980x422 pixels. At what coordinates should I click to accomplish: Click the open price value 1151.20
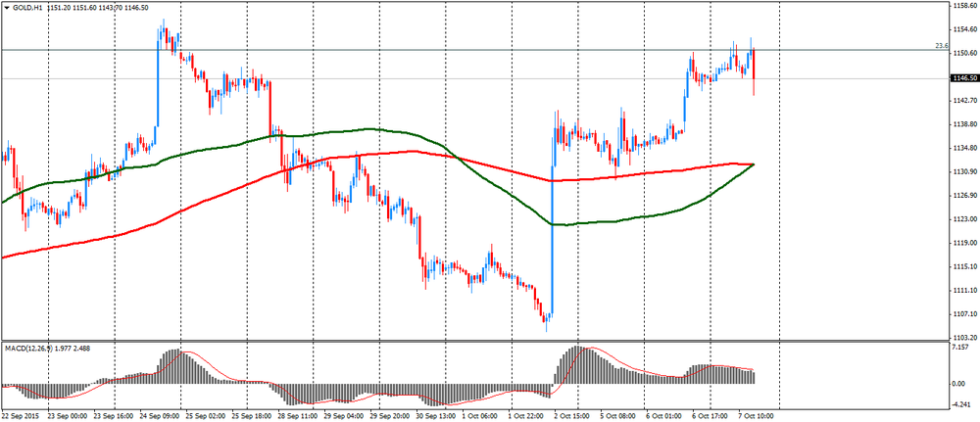point(58,7)
